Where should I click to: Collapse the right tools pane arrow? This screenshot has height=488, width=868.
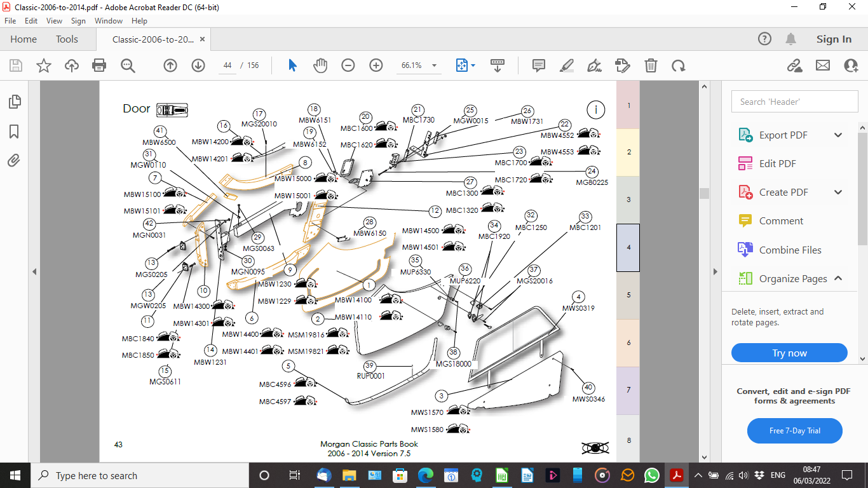tap(715, 271)
